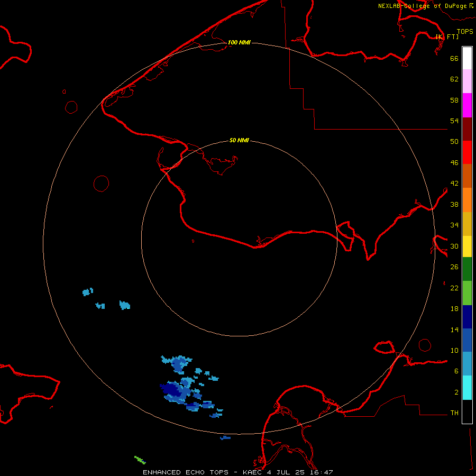Click the dark orange legend swatch
This screenshot has width=476, height=476.
467,176
